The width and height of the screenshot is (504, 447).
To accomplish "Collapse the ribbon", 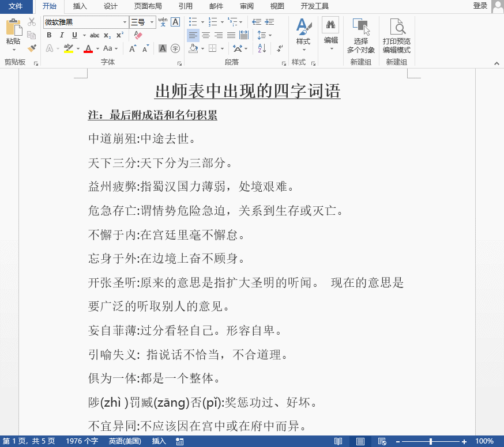I will coord(497,63).
